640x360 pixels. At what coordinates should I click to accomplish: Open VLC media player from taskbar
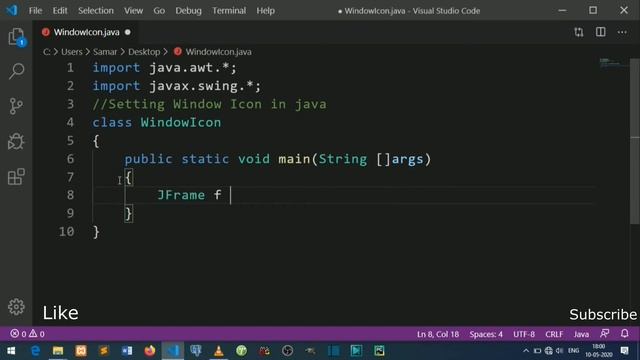[218, 351]
